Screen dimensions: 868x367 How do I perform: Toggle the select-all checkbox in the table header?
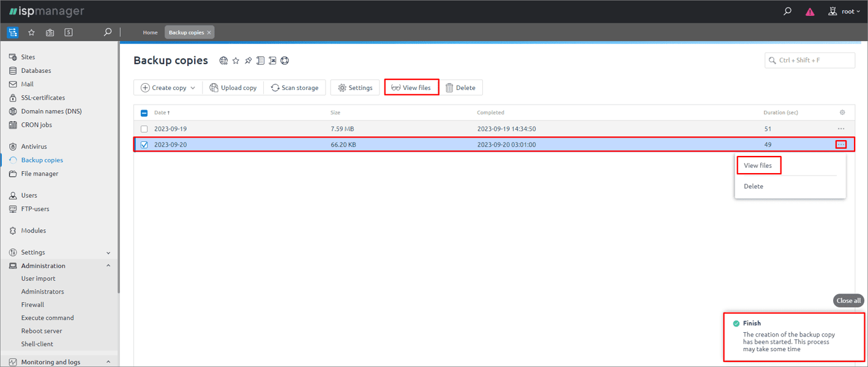[144, 113]
